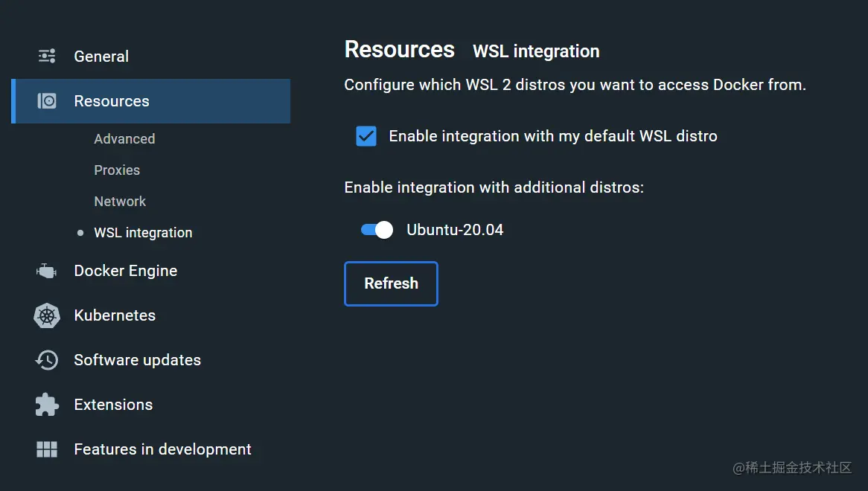Click the General settings sliders icon
The width and height of the screenshot is (868, 491).
47,57
